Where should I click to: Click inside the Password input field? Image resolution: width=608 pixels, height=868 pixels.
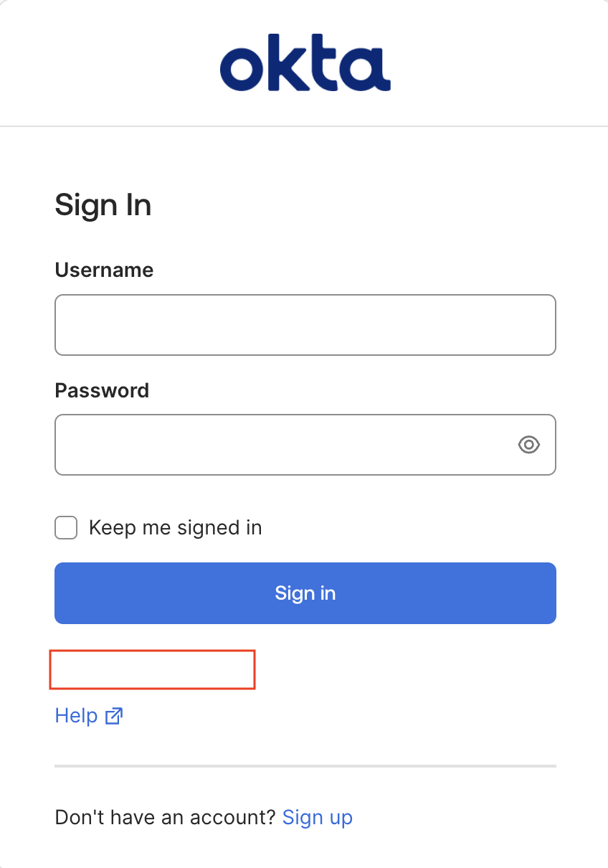287,445
